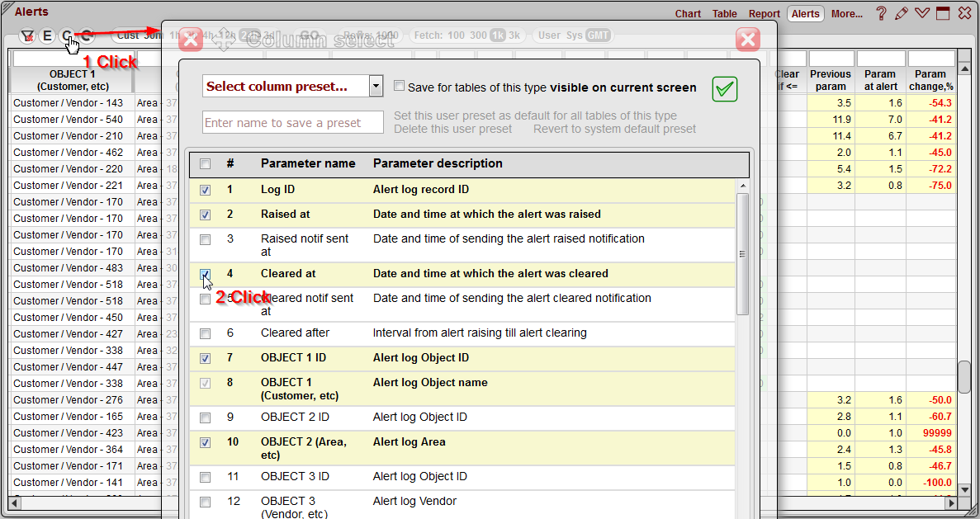980x519 pixels.
Task: Toggle the select-all checkbox in parameter header
Action: 206,163
